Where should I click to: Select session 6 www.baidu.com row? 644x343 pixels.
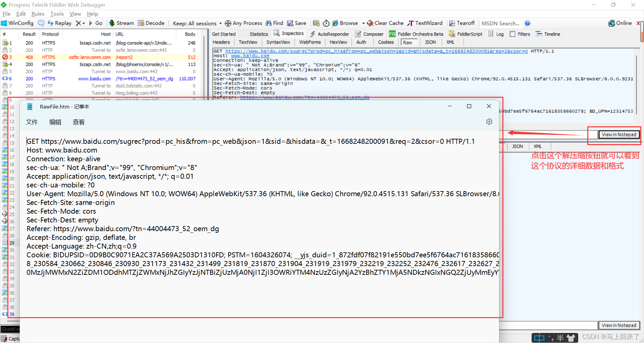pyautogui.click(x=100, y=79)
